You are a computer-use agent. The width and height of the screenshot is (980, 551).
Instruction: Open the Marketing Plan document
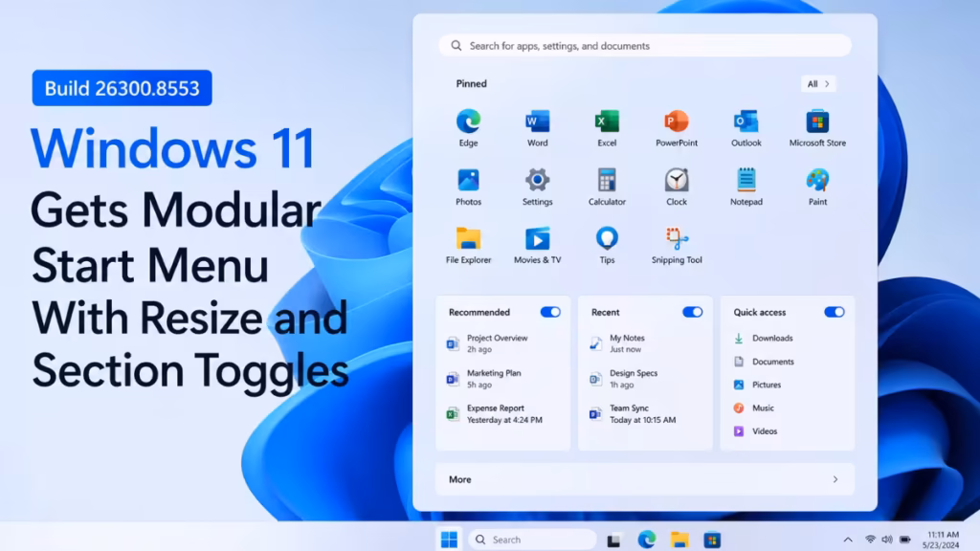(x=484, y=379)
